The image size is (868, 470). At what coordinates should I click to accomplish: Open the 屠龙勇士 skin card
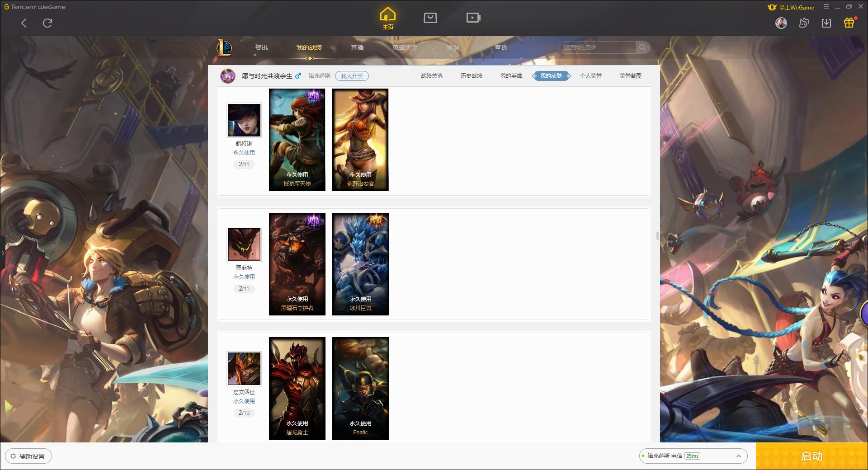[x=297, y=388]
